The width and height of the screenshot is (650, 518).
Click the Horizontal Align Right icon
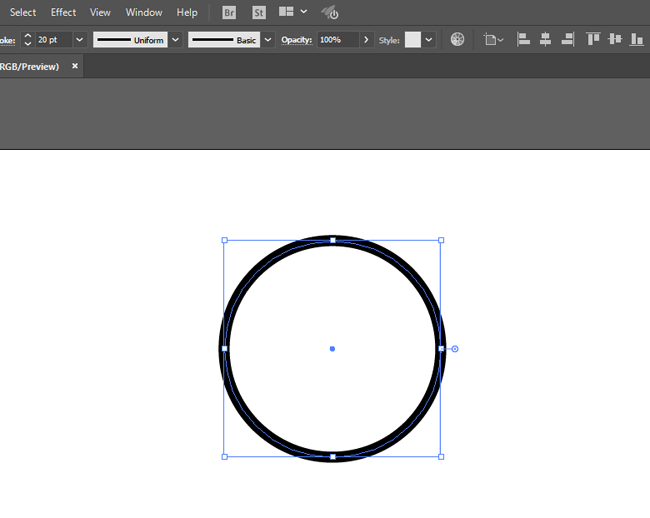click(567, 40)
